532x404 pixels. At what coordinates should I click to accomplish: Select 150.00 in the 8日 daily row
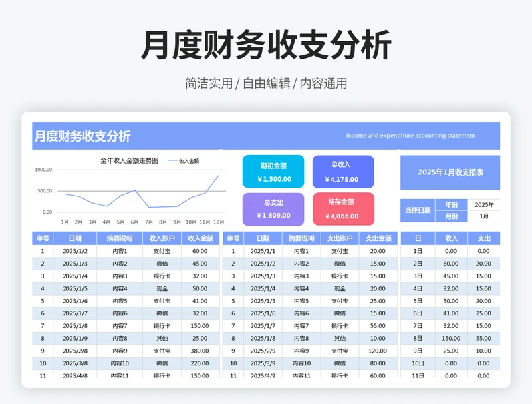(451, 339)
